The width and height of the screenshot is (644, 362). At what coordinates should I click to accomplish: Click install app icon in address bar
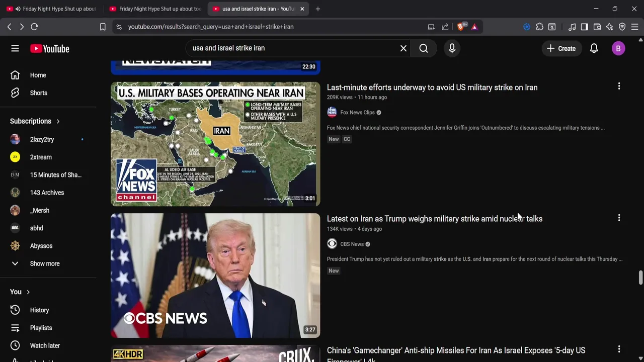click(x=431, y=27)
